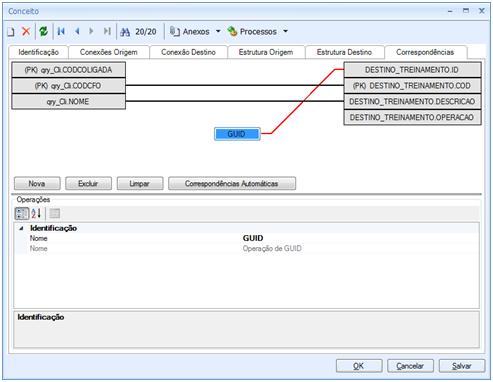Screen dimensions: 493x382
Task: Select (PK) qry_Cli.CODCOLIGADA source field
Action: tap(69, 70)
